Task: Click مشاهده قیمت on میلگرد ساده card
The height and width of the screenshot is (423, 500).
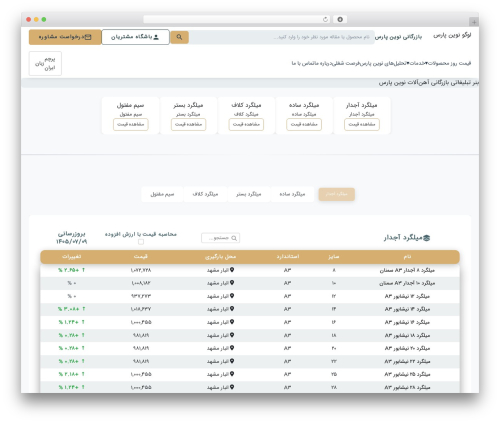Action: click(x=304, y=124)
